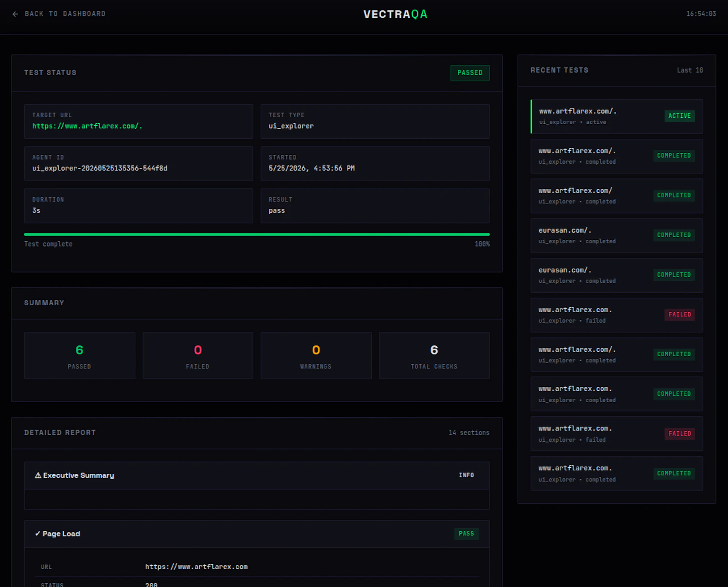
Task: Click the clock time 16:54:03
Action: (701, 14)
